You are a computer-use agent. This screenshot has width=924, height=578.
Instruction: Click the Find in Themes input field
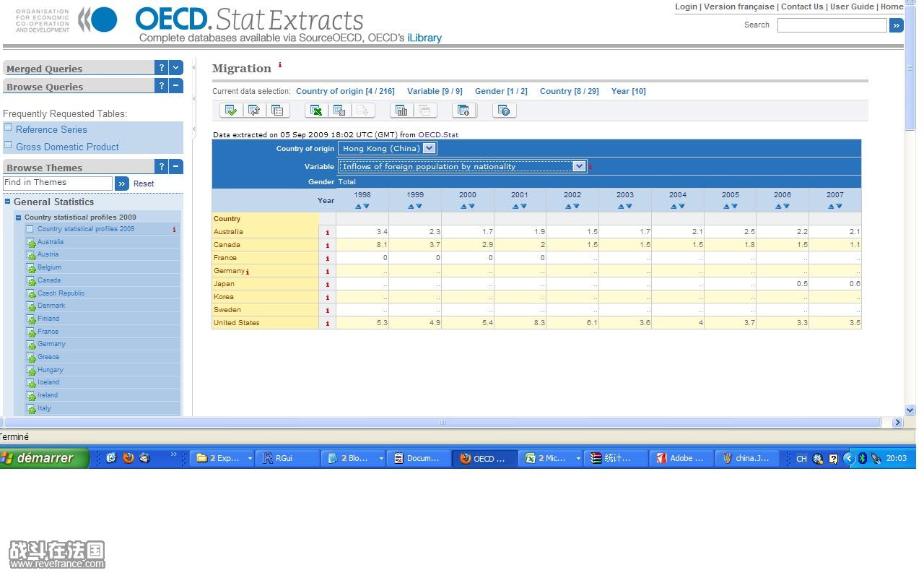[58, 184]
